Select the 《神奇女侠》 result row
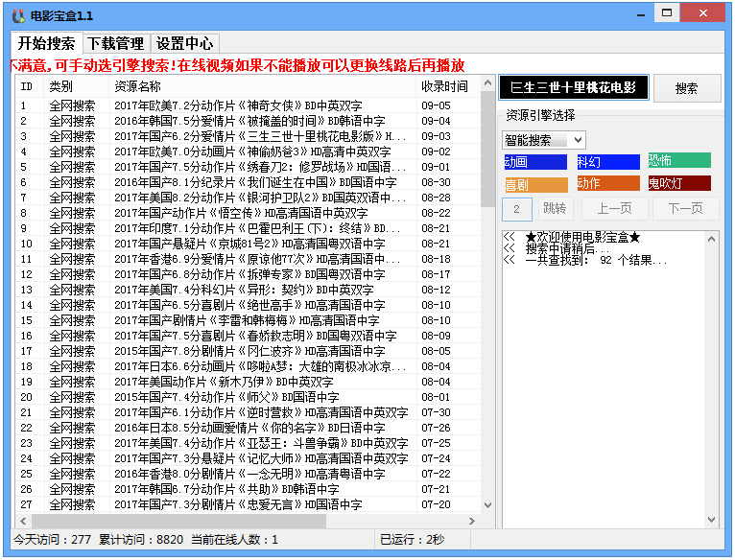This screenshot has height=560, width=735. 249,105
